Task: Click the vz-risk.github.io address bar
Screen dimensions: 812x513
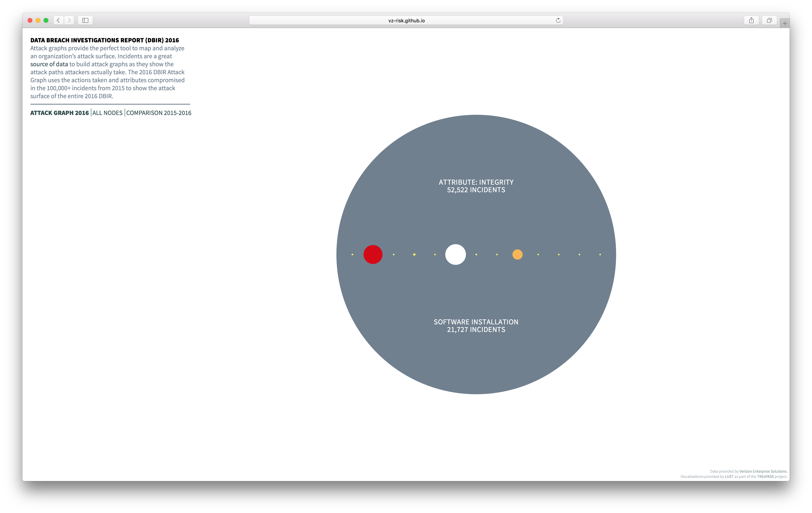Action: click(x=406, y=21)
